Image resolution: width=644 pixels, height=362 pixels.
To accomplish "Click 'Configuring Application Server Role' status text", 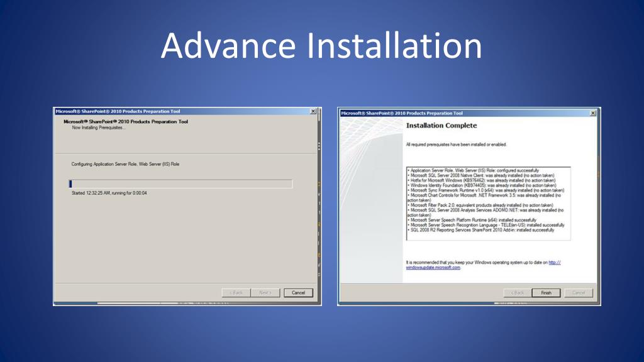I will point(125,164).
